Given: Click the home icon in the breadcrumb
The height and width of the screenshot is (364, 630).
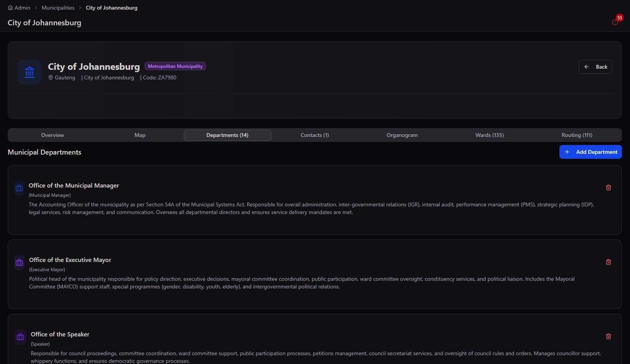Looking at the screenshot, I should tap(10, 8).
